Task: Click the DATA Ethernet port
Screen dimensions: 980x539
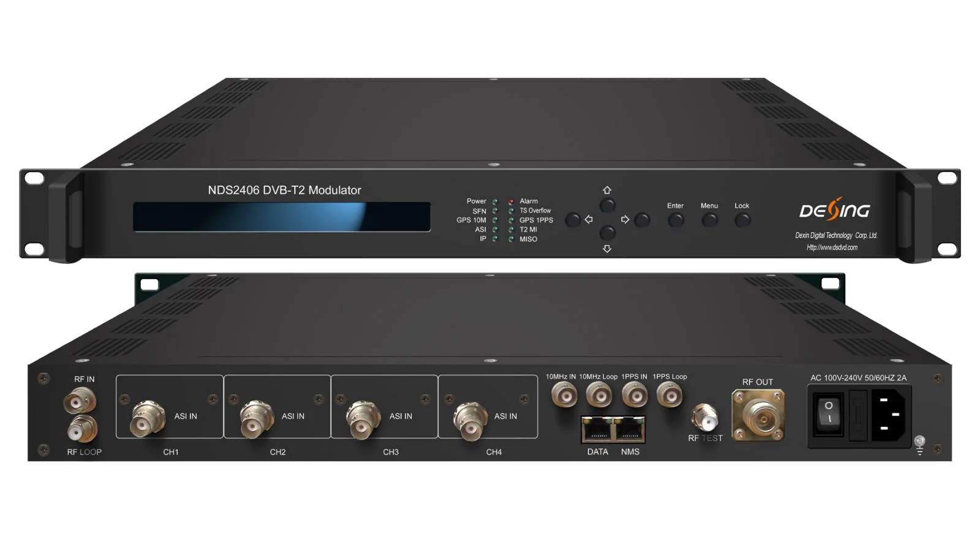Action: (597, 429)
